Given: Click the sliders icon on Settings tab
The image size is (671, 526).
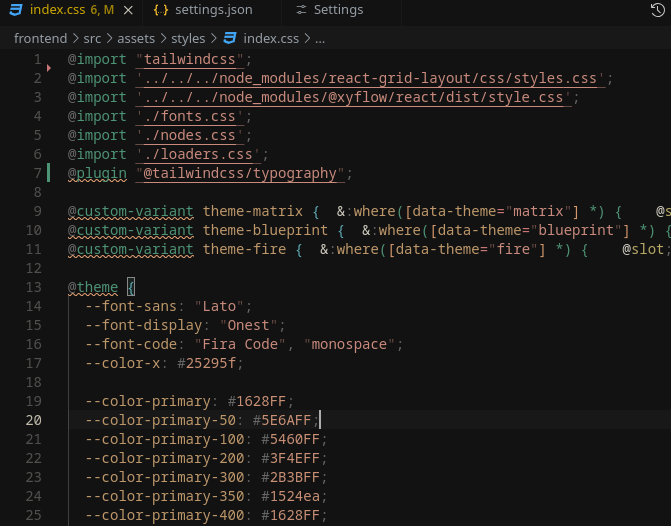Looking at the screenshot, I should (x=301, y=10).
